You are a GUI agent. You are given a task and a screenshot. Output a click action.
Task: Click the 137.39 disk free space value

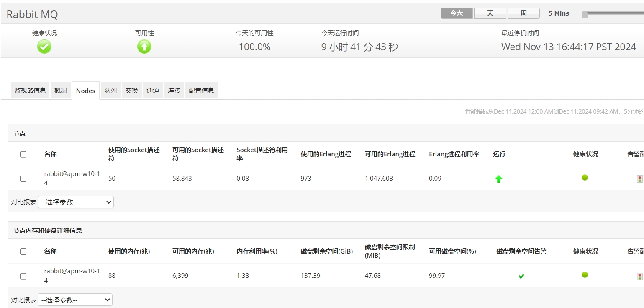310,276
